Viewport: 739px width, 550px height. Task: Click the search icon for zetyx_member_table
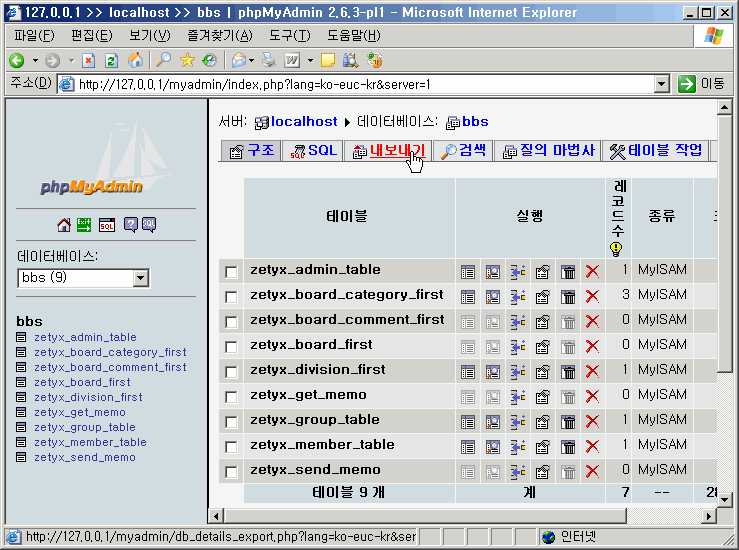coord(493,447)
